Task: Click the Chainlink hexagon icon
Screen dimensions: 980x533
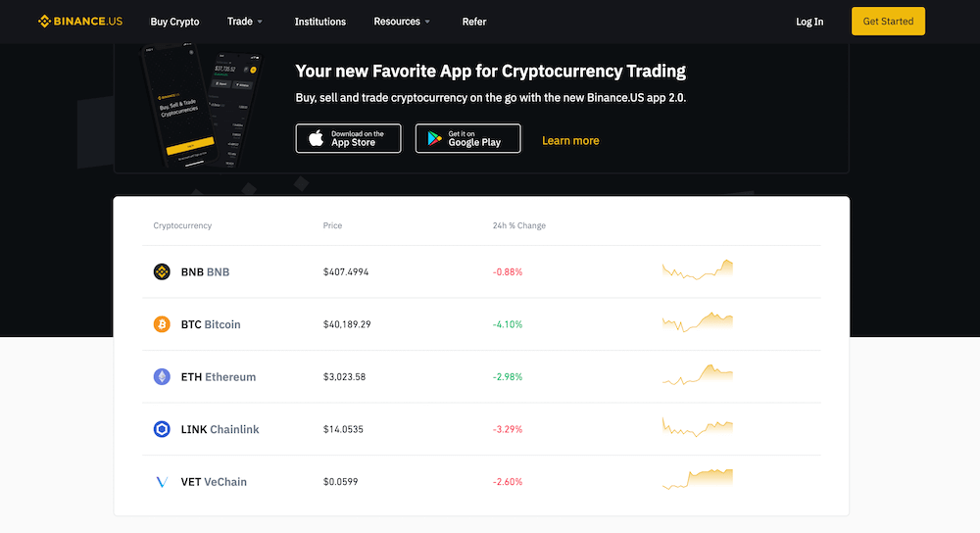Action: click(162, 429)
